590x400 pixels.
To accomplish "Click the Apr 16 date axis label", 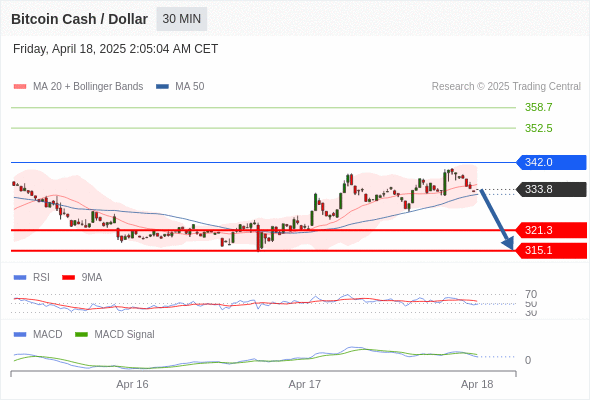I will pyautogui.click(x=132, y=385).
